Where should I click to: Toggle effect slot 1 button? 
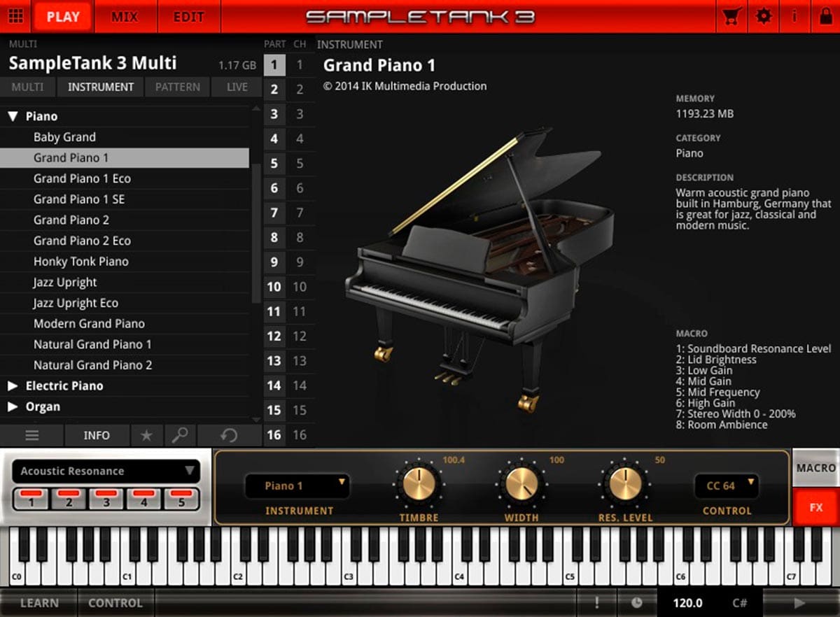click(31, 499)
